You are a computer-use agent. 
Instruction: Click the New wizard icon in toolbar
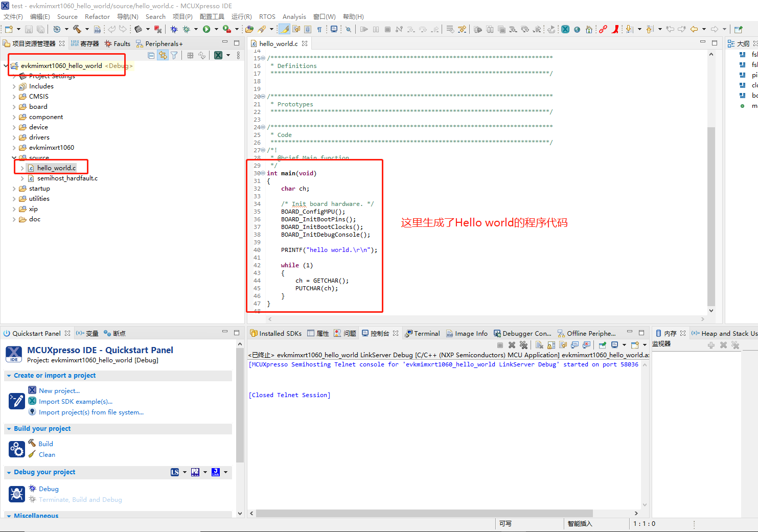(9, 29)
